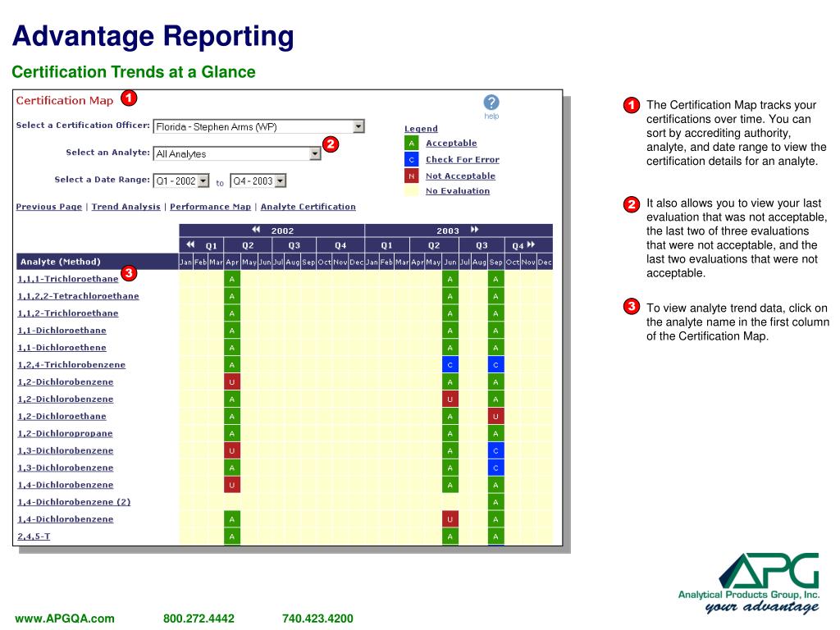This screenshot has height=630, width=840.
Task: Open the 1,4-Dichlorobenzene (2) analyte link
Action: [74, 502]
